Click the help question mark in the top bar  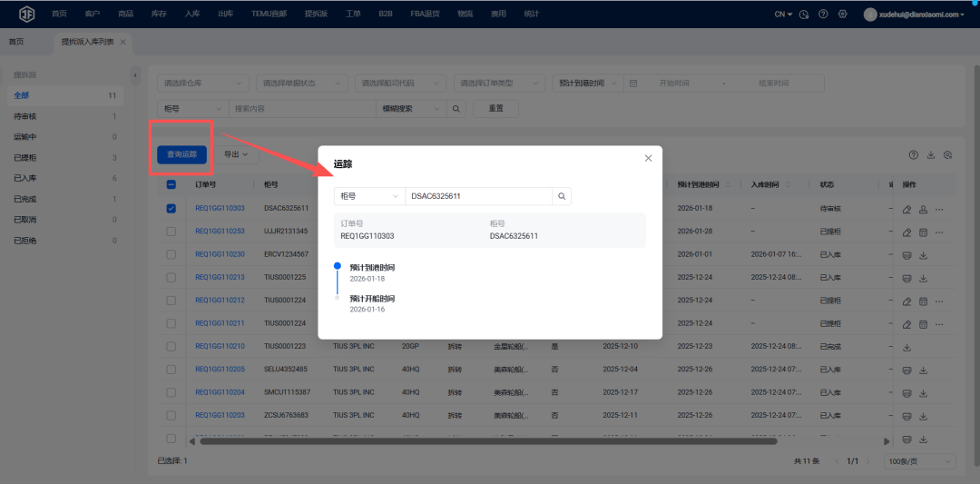click(823, 14)
